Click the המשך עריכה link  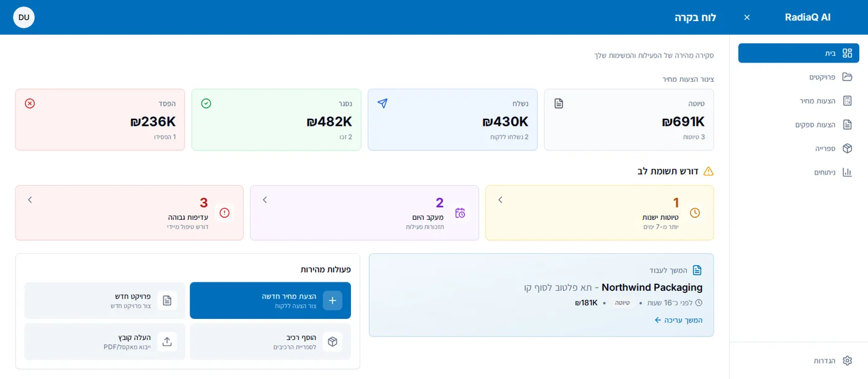click(679, 320)
